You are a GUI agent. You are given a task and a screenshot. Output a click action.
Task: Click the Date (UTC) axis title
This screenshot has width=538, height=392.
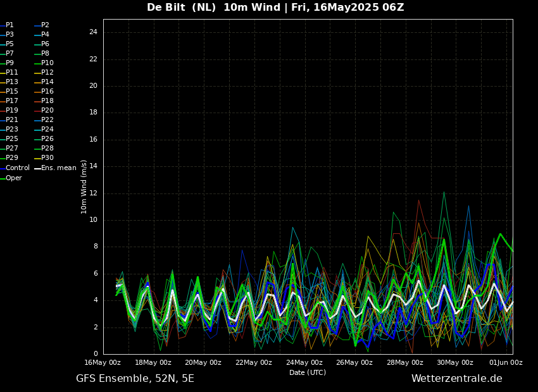(308, 372)
